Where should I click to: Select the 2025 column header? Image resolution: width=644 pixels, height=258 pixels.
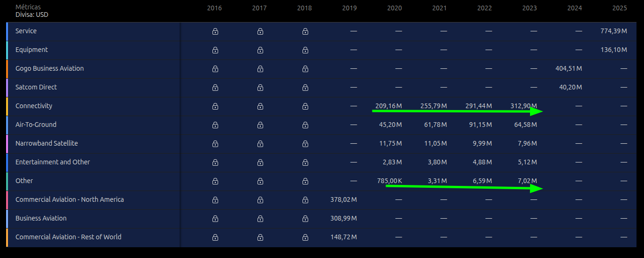[x=620, y=8]
